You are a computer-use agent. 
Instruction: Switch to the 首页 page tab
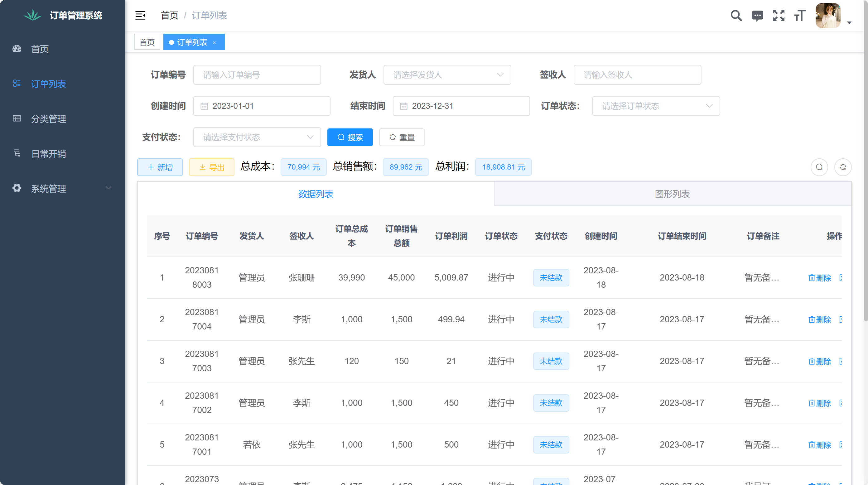tap(147, 42)
